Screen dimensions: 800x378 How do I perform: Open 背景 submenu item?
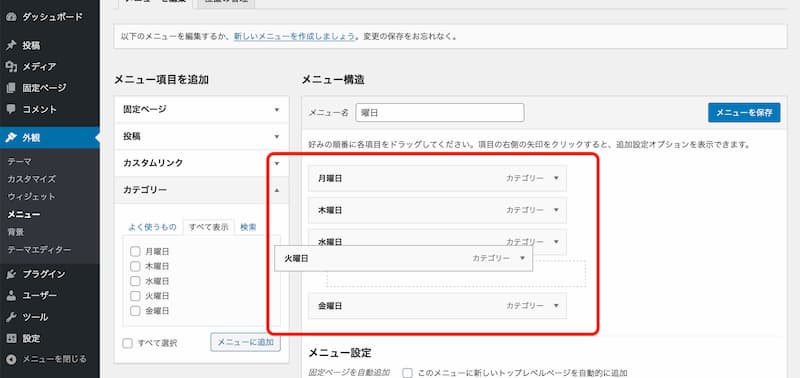pos(15,232)
